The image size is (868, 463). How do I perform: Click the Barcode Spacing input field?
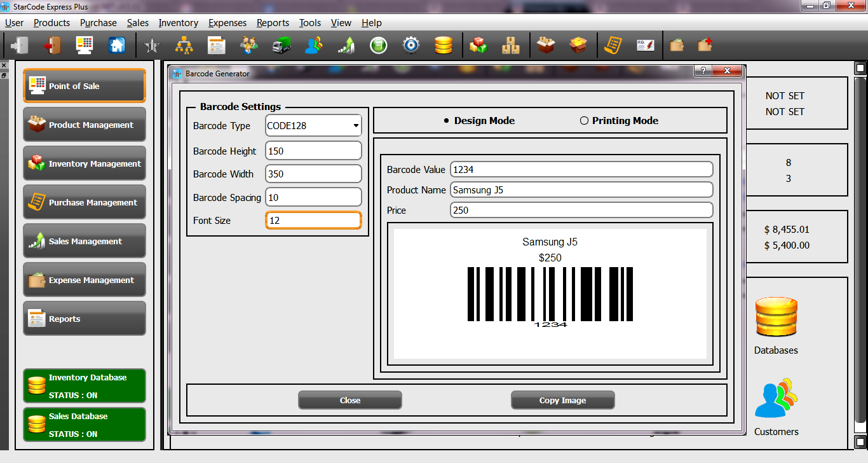(313, 197)
